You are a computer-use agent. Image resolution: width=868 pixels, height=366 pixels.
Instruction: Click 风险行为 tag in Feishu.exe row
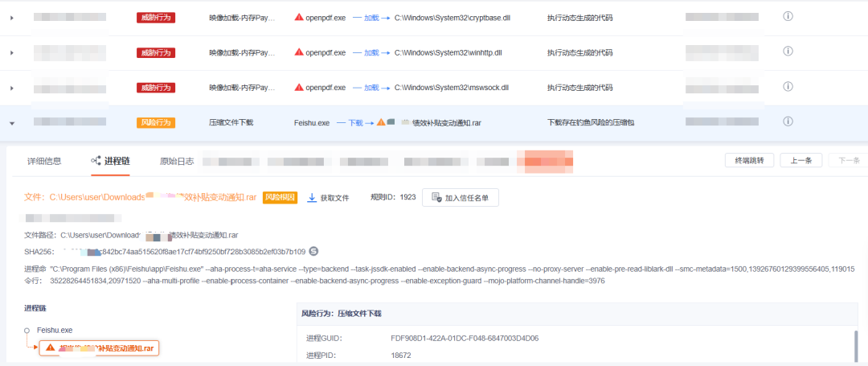pos(156,122)
